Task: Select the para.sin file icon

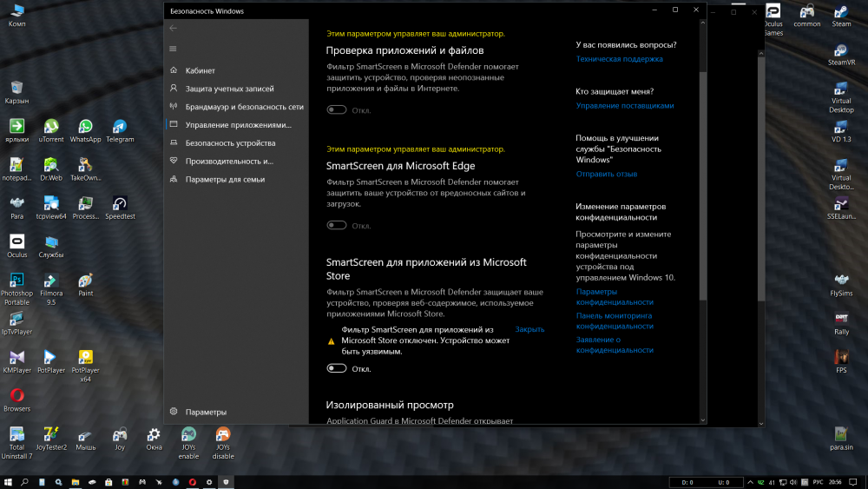Action: (x=841, y=439)
